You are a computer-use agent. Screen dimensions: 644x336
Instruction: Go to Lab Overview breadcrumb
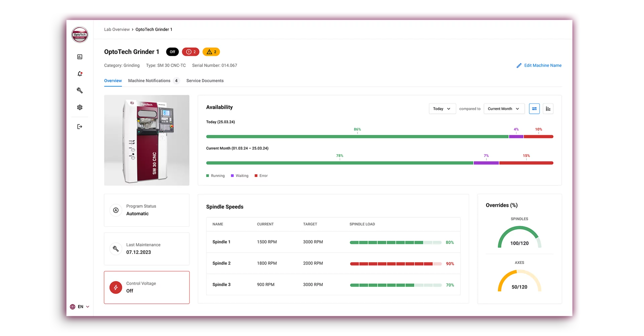click(117, 30)
